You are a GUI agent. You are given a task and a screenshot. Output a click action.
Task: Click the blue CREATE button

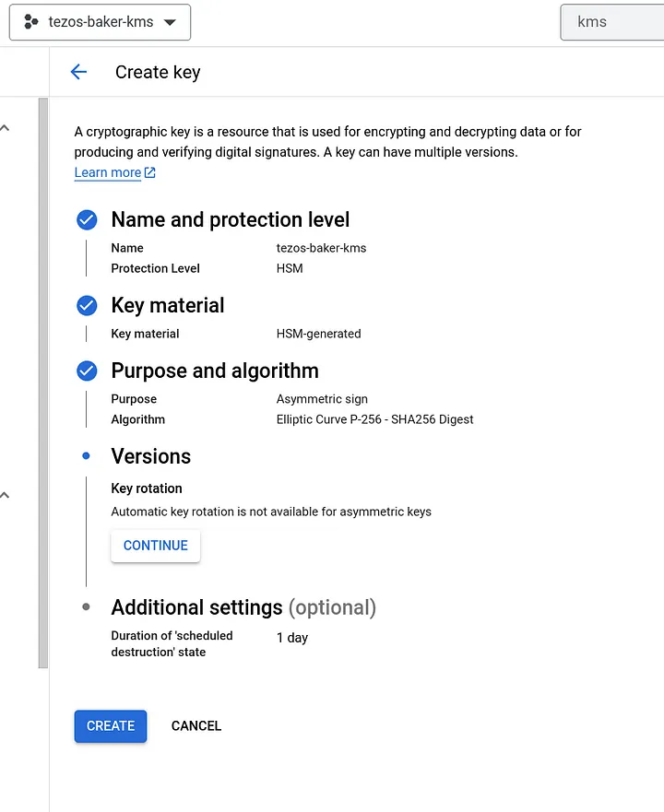[x=111, y=725]
